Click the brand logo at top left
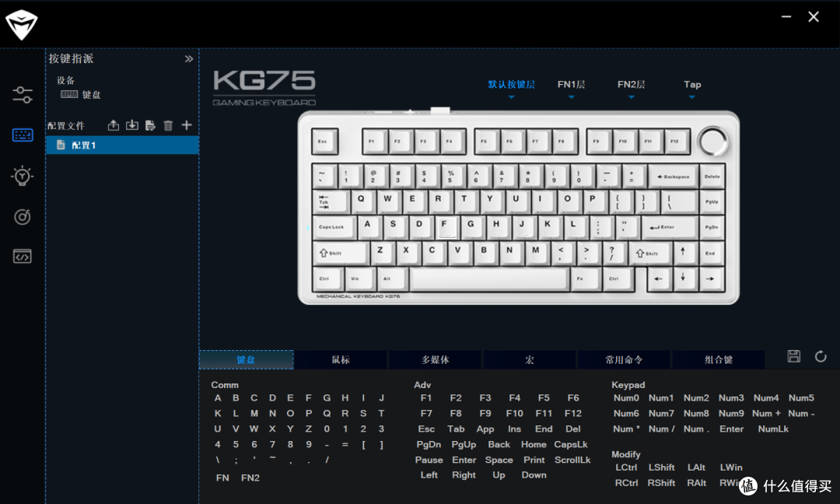 point(22,25)
